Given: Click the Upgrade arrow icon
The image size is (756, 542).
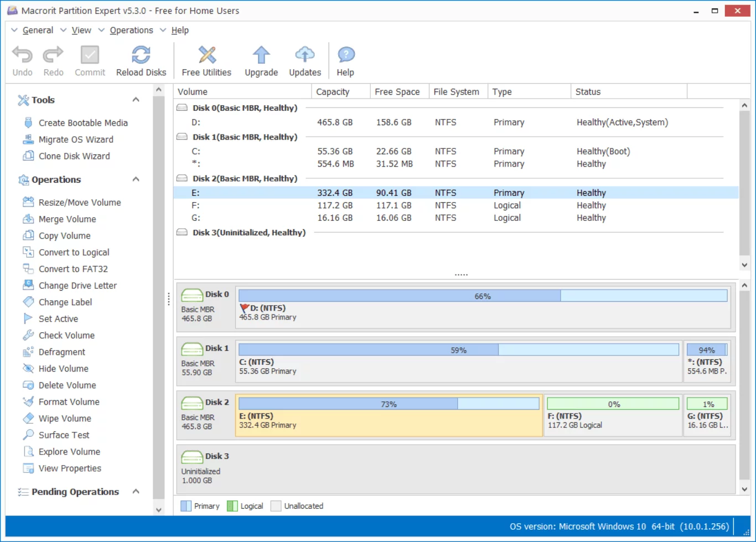Looking at the screenshot, I should pyautogui.click(x=260, y=55).
